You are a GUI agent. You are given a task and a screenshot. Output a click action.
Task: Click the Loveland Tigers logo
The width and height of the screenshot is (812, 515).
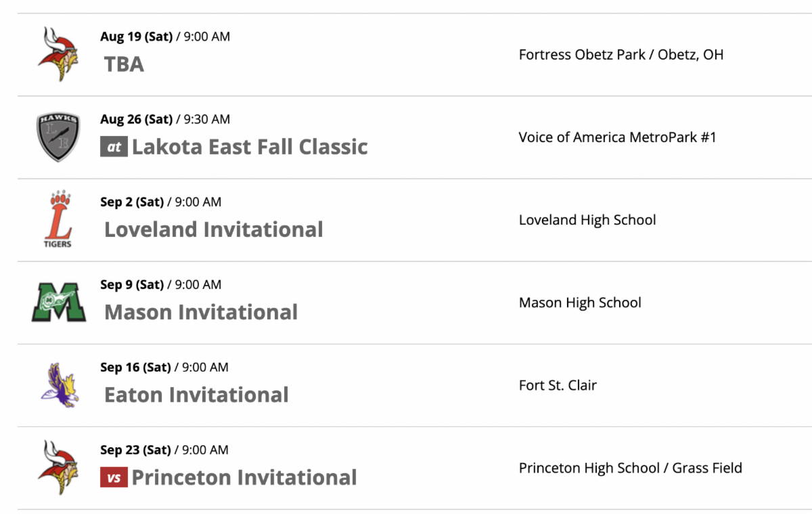pyautogui.click(x=58, y=220)
